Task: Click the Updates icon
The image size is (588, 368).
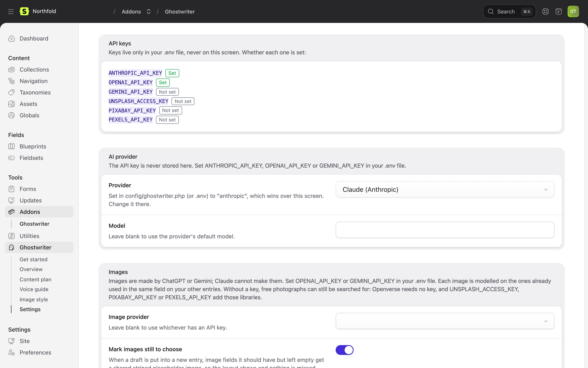Action: click(x=11, y=200)
